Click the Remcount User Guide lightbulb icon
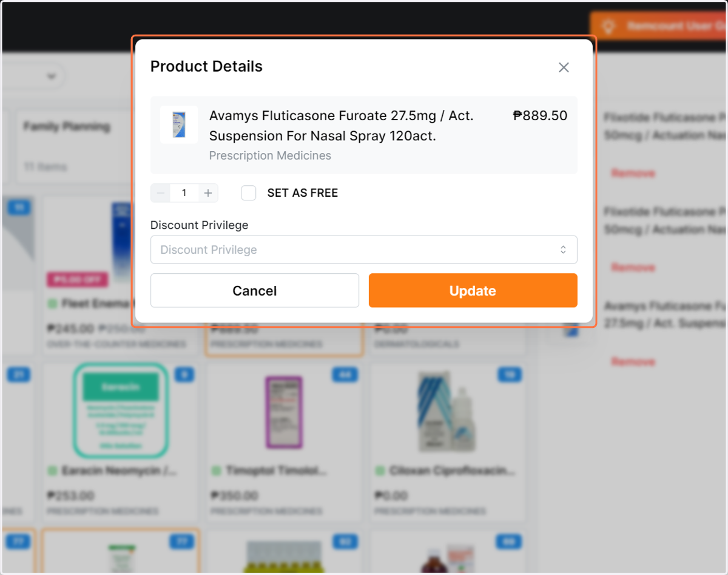The image size is (728, 575). tap(608, 27)
